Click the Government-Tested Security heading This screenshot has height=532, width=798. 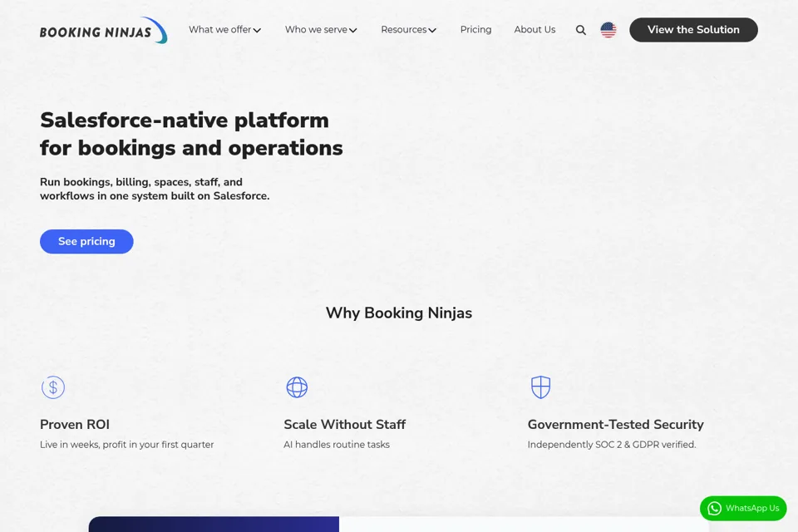coord(615,425)
